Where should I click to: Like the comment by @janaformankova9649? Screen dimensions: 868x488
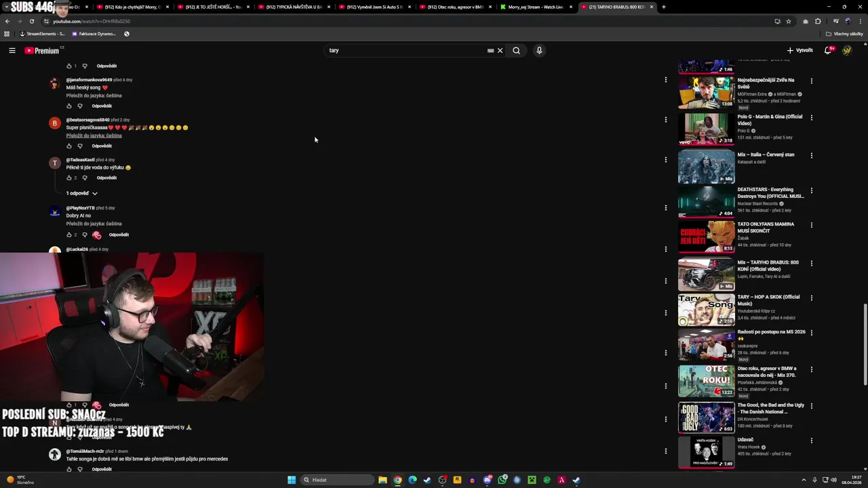coord(69,106)
